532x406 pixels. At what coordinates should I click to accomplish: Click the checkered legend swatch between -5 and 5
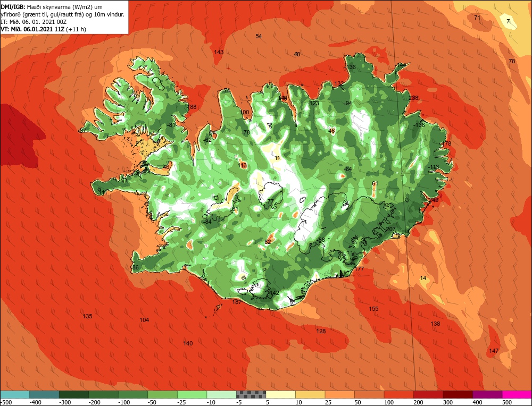(x=251, y=394)
